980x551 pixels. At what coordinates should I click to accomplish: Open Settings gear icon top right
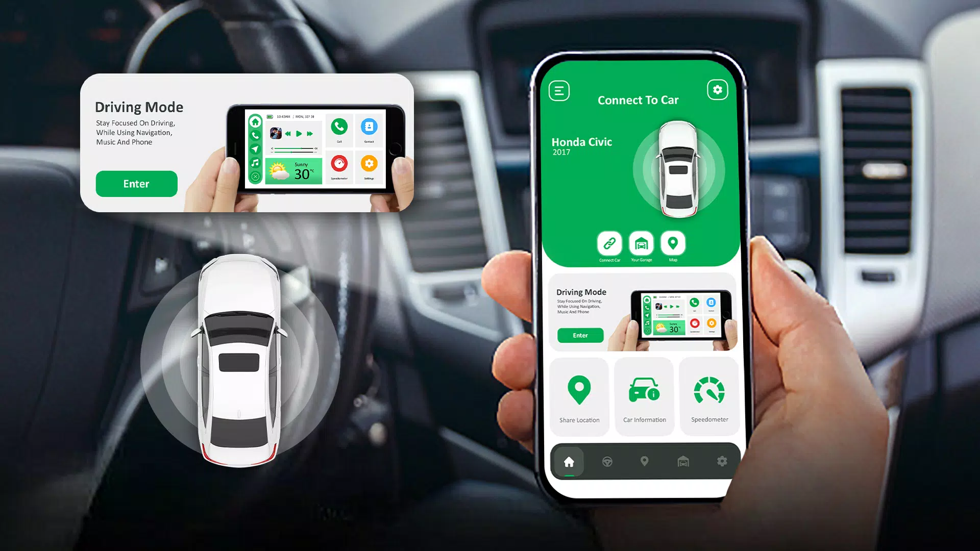point(718,90)
